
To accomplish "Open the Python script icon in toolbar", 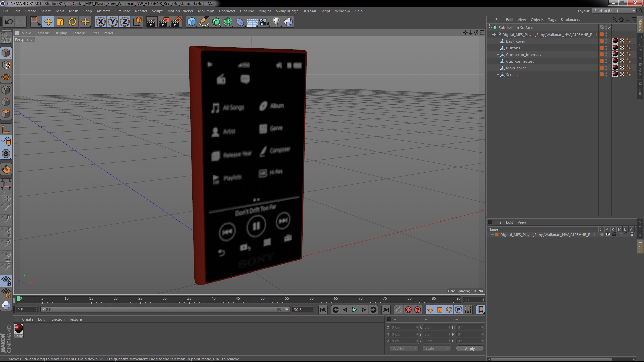I will pos(288,22).
